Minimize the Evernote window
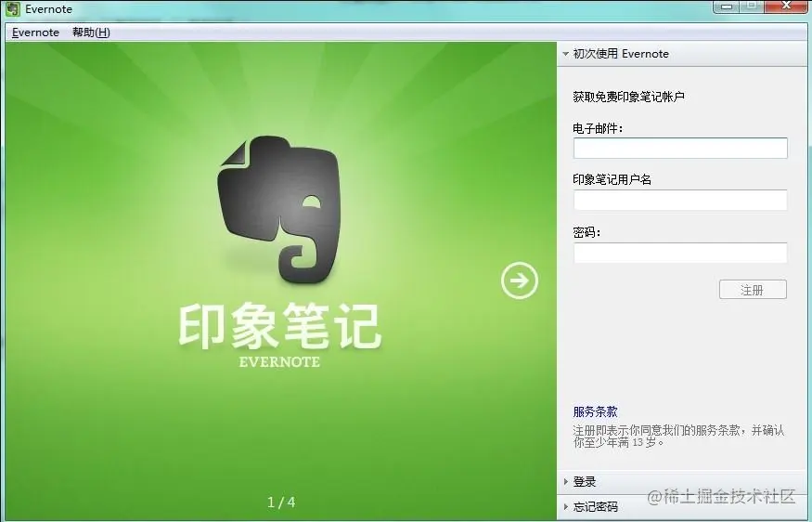Image resolution: width=812 pixels, height=522 pixels. [x=726, y=7]
